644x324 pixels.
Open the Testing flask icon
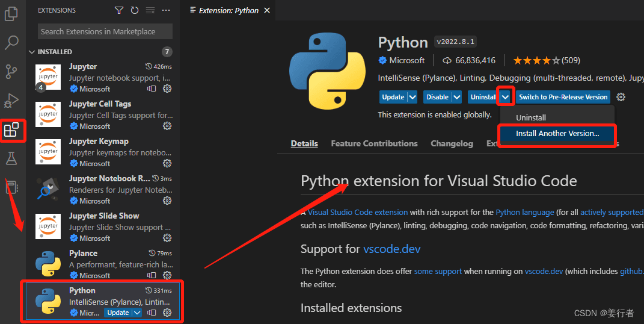(x=11, y=158)
